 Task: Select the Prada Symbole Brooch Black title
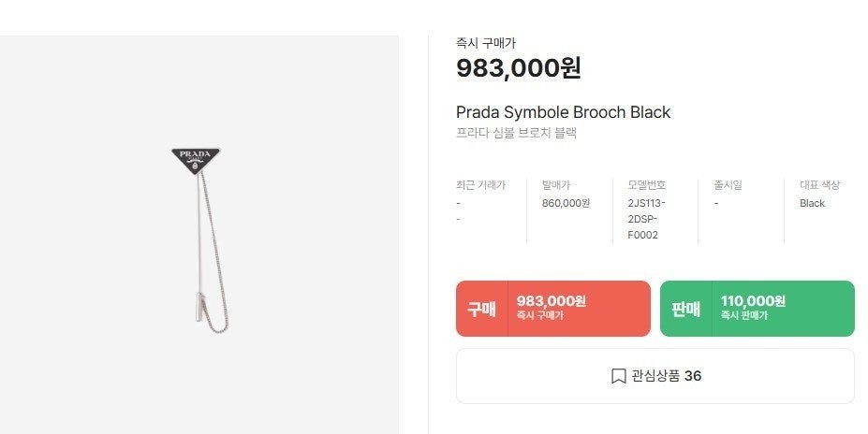[x=563, y=112]
